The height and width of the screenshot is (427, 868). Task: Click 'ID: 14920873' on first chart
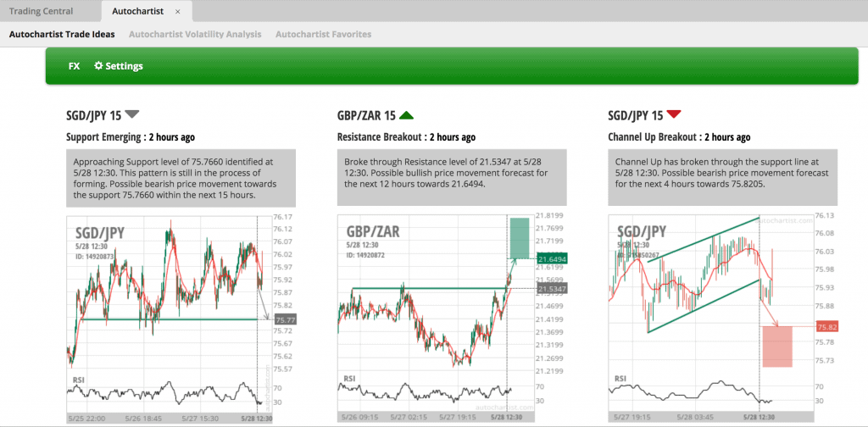(95, 257)
